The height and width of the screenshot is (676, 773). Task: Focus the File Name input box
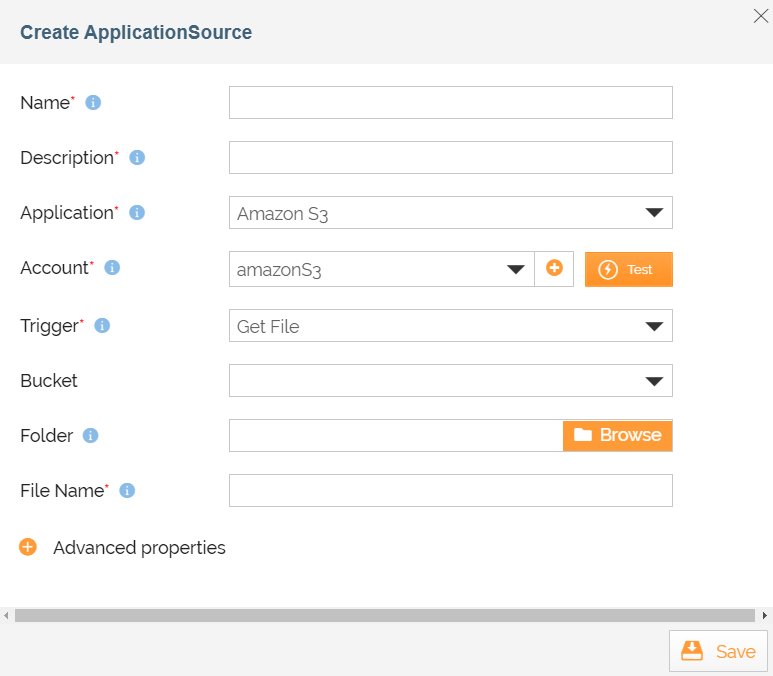click(x=450, y=491)
